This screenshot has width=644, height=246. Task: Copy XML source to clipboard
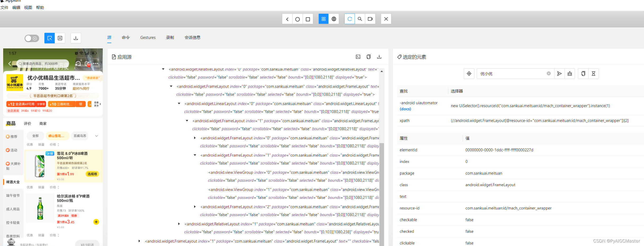click(x=369, y=57)
